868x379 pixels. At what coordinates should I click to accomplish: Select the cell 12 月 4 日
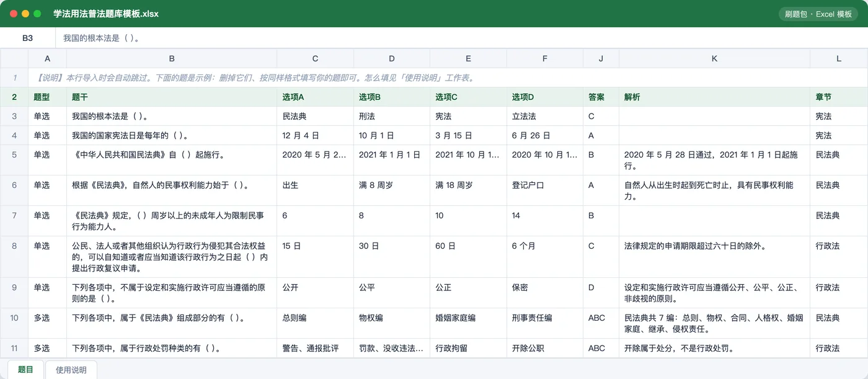316,135
